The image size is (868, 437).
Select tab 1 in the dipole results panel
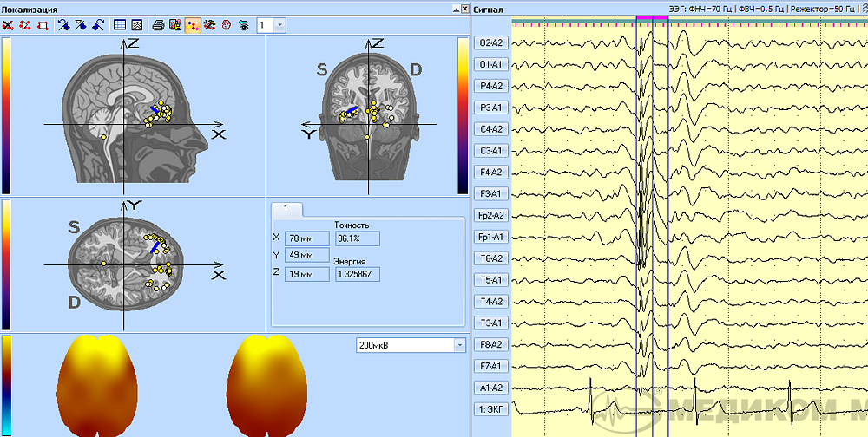click(x=286, y=209)
